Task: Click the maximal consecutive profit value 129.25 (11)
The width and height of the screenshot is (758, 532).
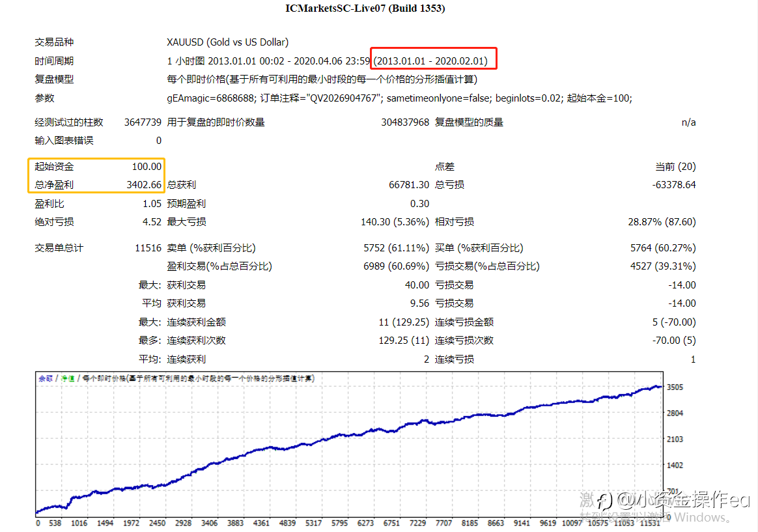Action: point(404,341)
